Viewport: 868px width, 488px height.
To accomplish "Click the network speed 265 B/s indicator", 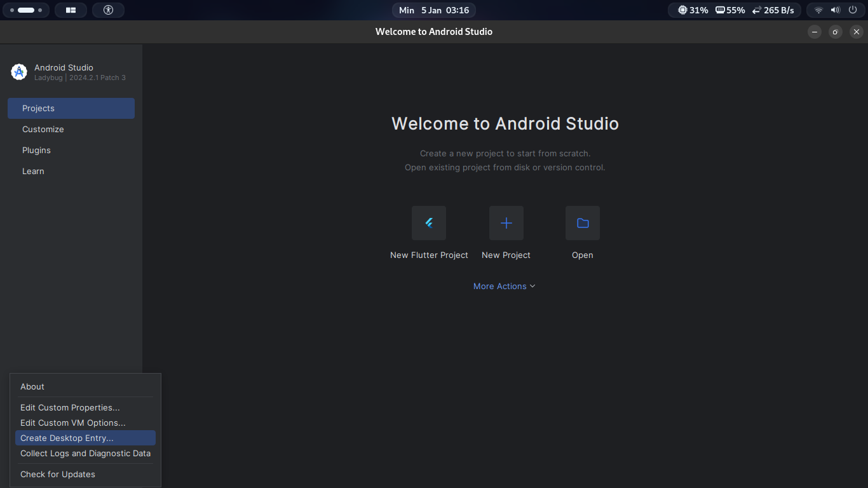I will click(773, 10).
